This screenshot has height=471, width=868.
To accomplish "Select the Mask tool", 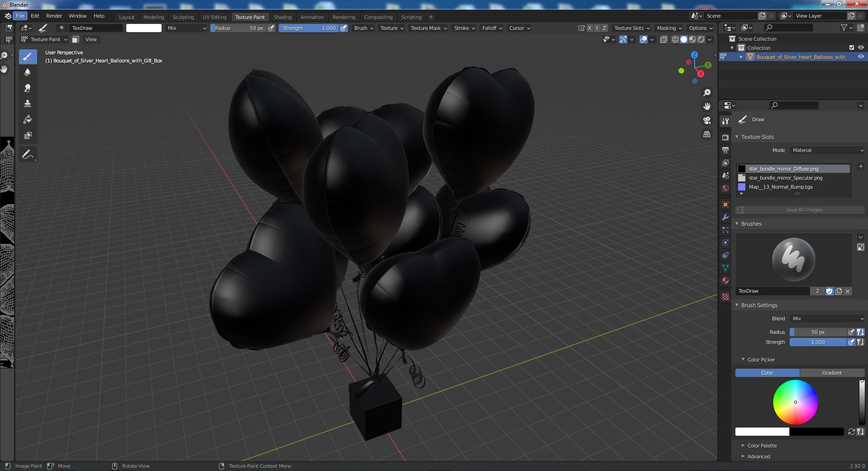I will point(28,135).
